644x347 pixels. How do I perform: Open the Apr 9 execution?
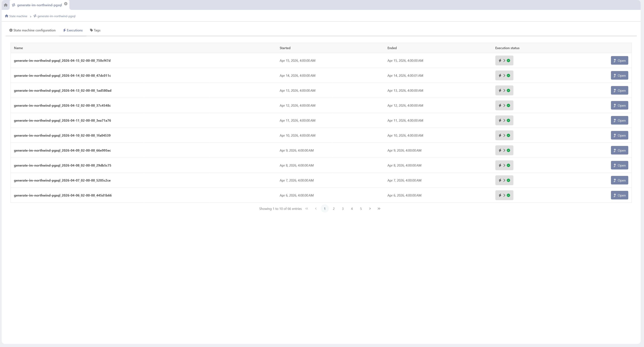[x=619, y=150]
